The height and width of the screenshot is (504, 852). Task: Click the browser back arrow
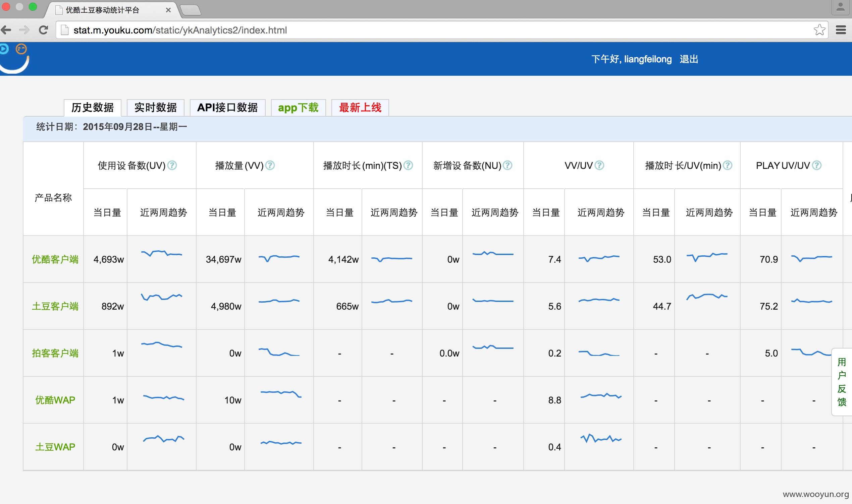6,30
